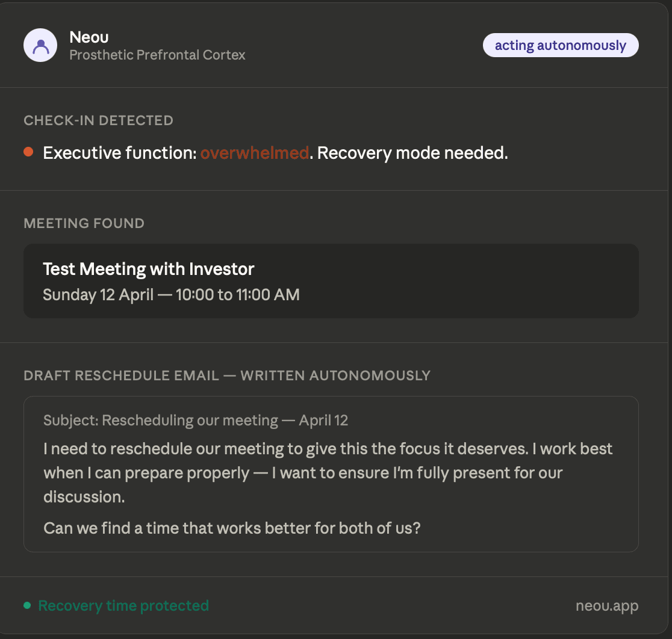Click the Prosthetic Prefrontal Cortex subtitle
The height and width of the screenshot is (639, 672).
click(x=157, y=55)
